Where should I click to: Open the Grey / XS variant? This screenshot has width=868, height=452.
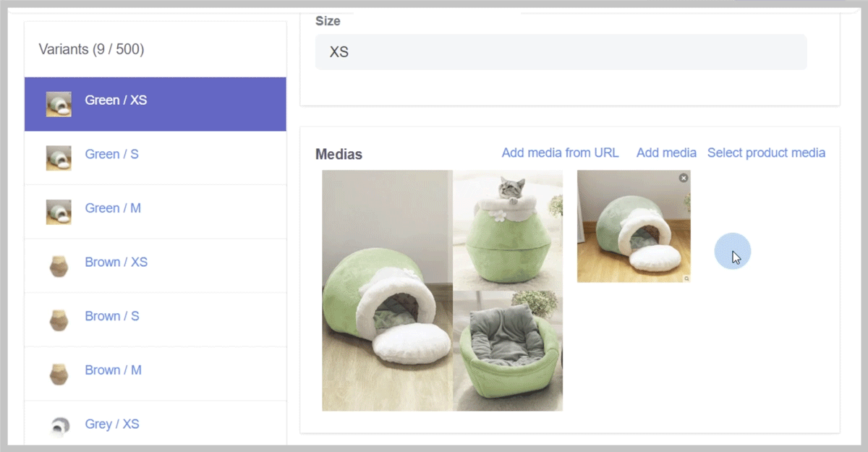[112, 424]
